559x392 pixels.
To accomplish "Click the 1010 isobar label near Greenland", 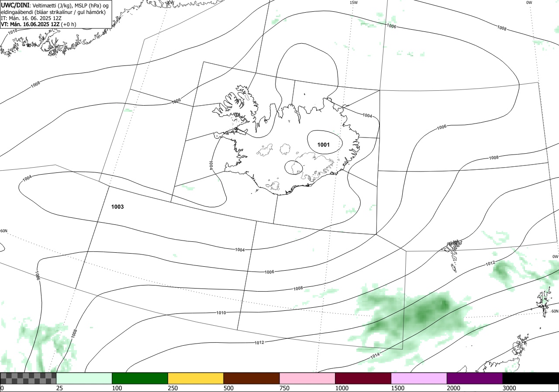I will [x=13, y=31].
